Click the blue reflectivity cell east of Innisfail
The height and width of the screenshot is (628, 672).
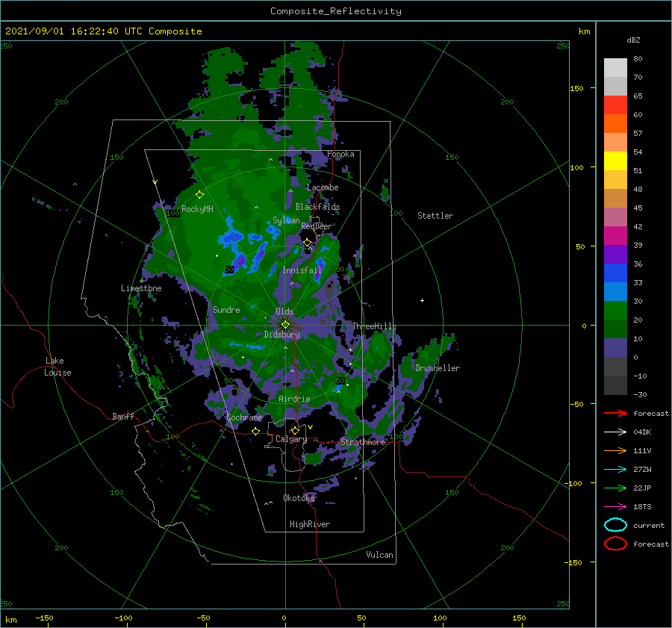point(318,270)
